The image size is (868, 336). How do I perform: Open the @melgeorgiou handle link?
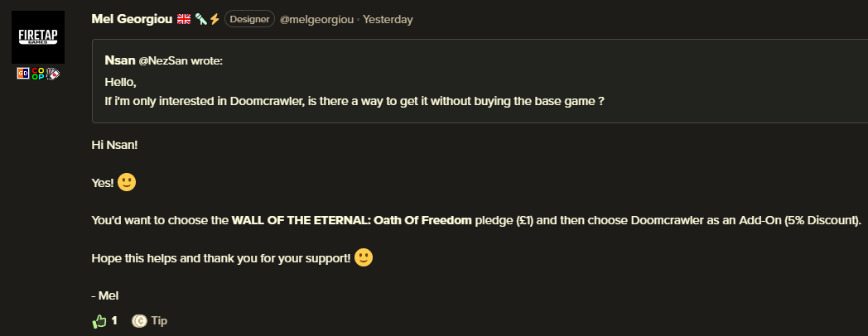pyautogui.click(x=316, y=19)
